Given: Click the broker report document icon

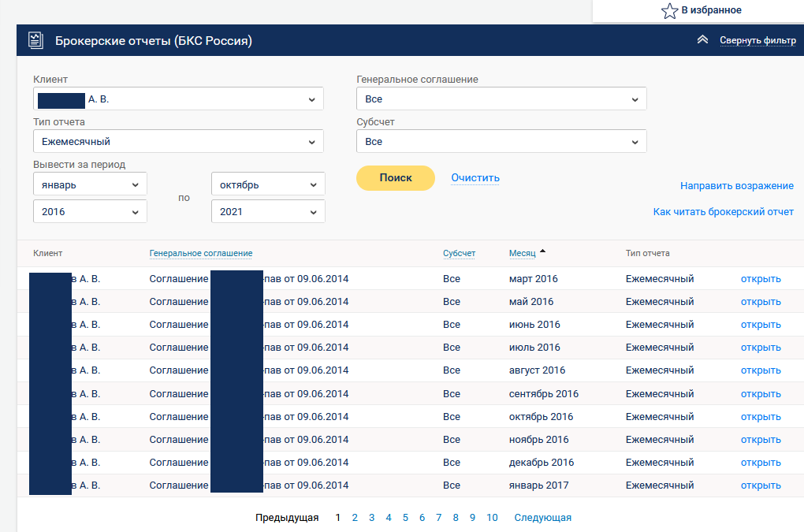Looking at the screenshot, I should [x=35, y=40].
